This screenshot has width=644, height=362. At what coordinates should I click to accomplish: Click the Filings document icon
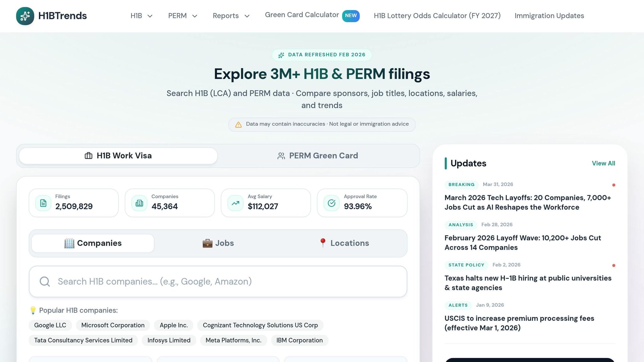(43, 203)
